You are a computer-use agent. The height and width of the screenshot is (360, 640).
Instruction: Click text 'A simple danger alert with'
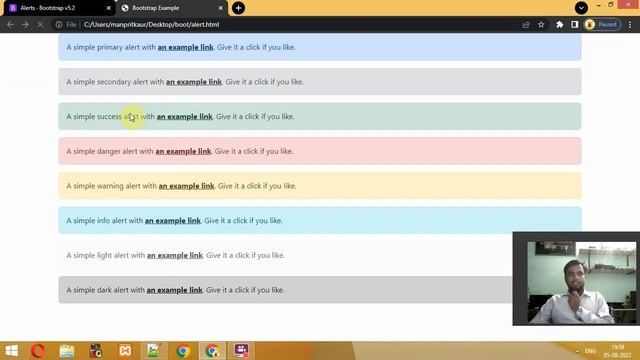(110, 151)
